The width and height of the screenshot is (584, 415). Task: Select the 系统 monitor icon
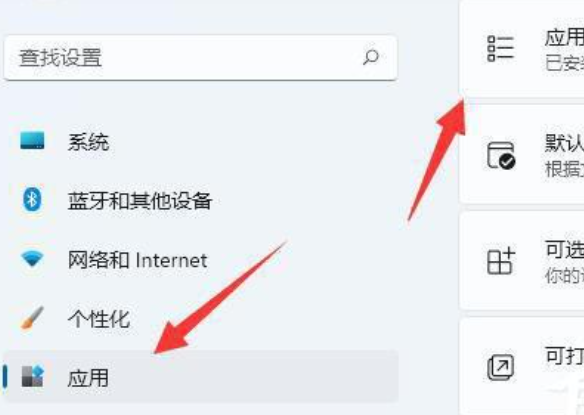pyautogui.click(x=32, y=140)
